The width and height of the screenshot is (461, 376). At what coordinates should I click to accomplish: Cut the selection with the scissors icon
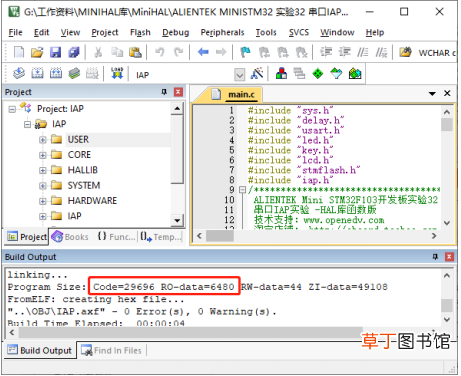[98, 52]
